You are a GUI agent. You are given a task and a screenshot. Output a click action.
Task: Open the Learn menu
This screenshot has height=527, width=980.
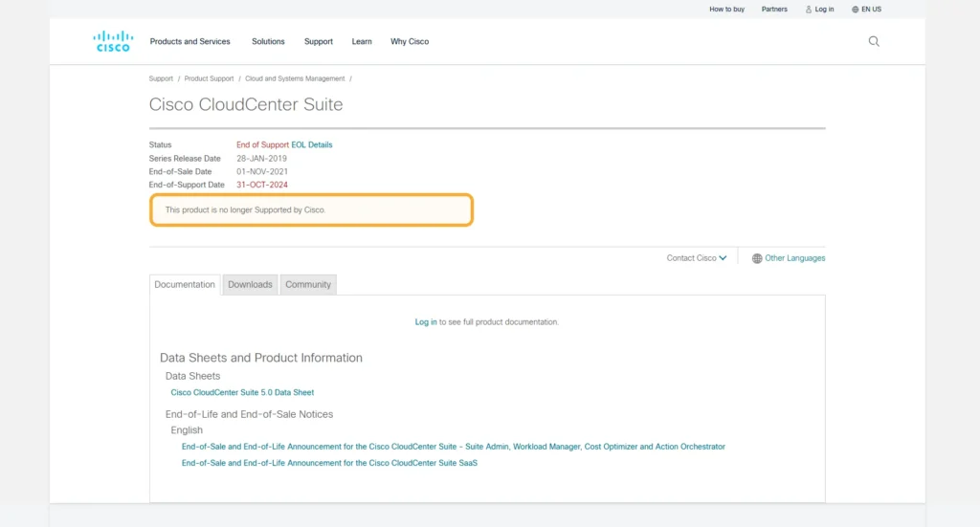coord(362,41)
